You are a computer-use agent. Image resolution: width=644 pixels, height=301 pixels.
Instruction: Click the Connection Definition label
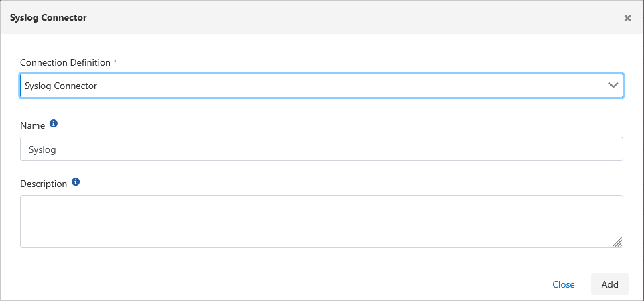tap(65, 62)
